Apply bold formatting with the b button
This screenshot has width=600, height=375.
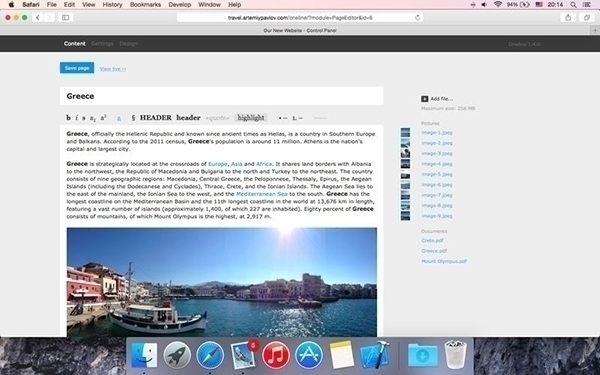click(68, 118)
